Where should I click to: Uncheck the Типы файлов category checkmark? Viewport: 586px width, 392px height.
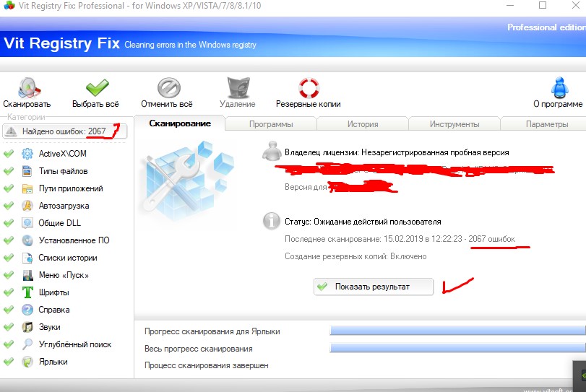[9, 171]
